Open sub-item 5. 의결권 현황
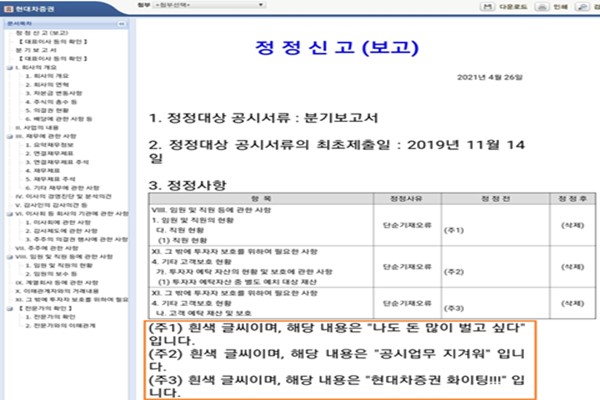 click(47, 110)
